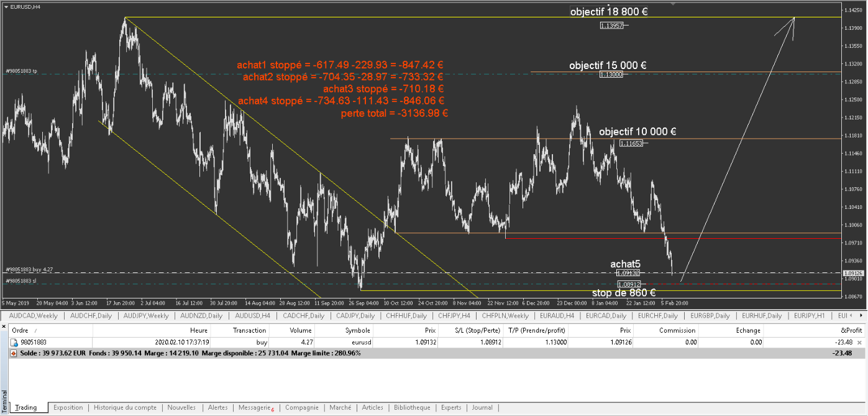The width and height of the screenshot is (868, 416).
Task: Switch to the AUDCHF,Daily chart tab
Action: 91,316
